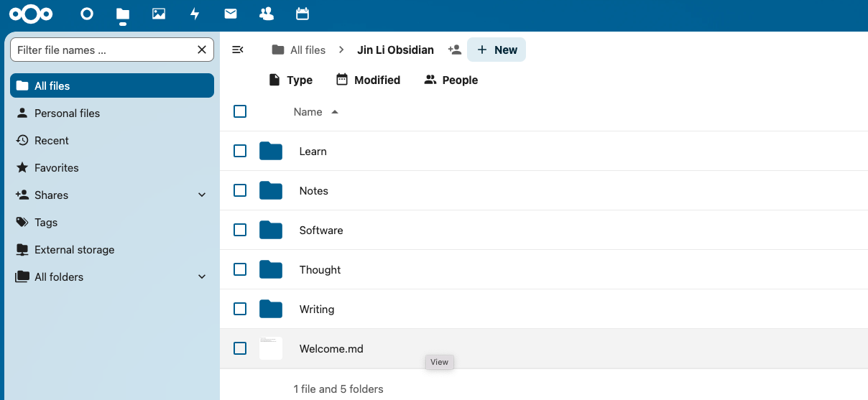
Task: Open the Photos app in top bar
Action: coord(159,14)
